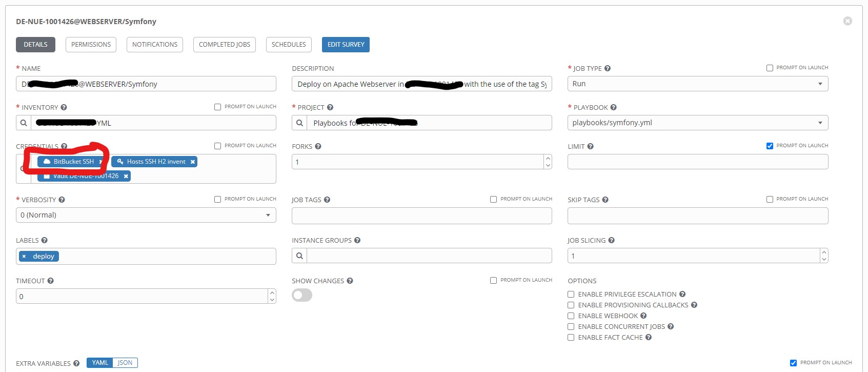Screen dimensions: 868x372
Task: Close the job template panel
Action: pyautogui.click(x=847, y=21)
